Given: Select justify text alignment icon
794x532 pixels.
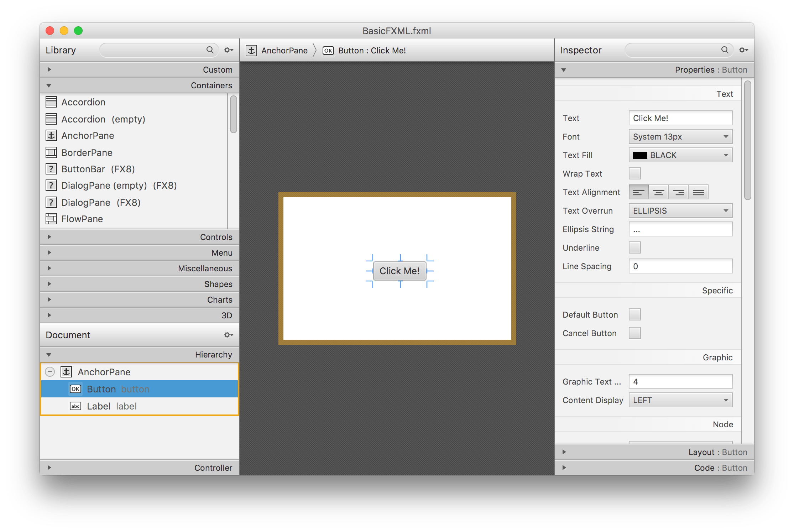Looking at the screenshot, I should 698,192.
